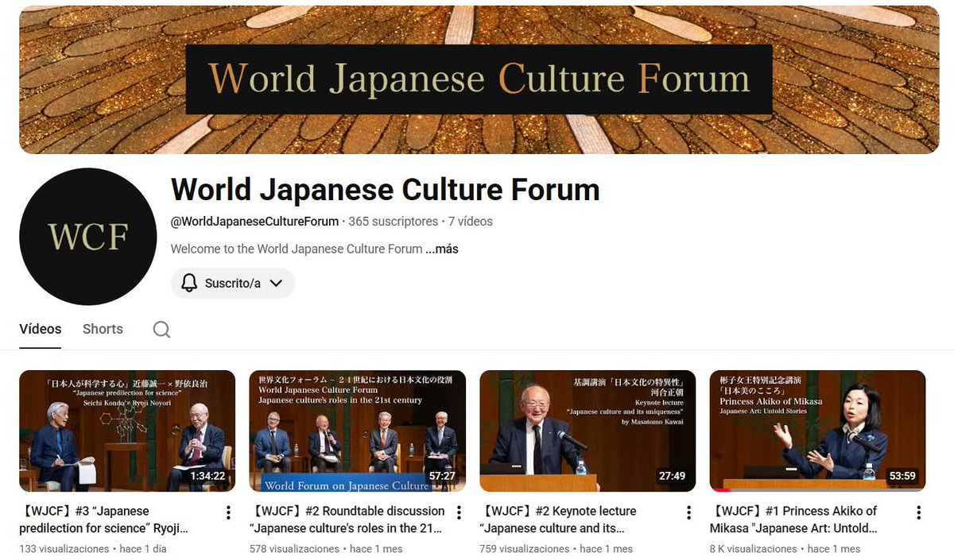The image size is (954, 560).
Task: Play the 1:34:22 Kondo and Noyori thumbnail
Action: 127,431
